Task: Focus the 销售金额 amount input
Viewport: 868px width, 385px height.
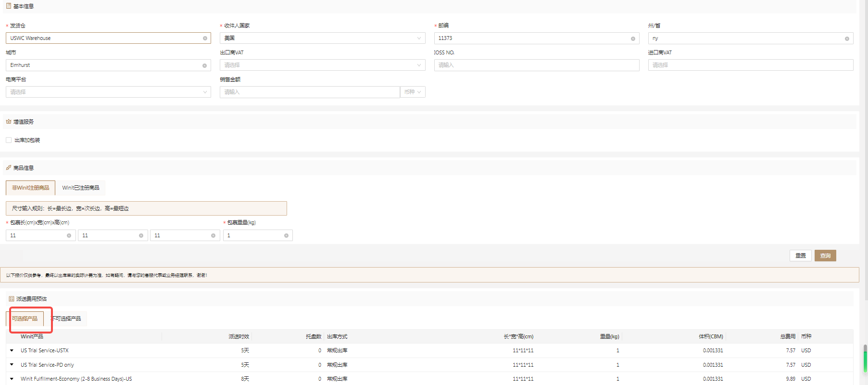Action: 310,92
